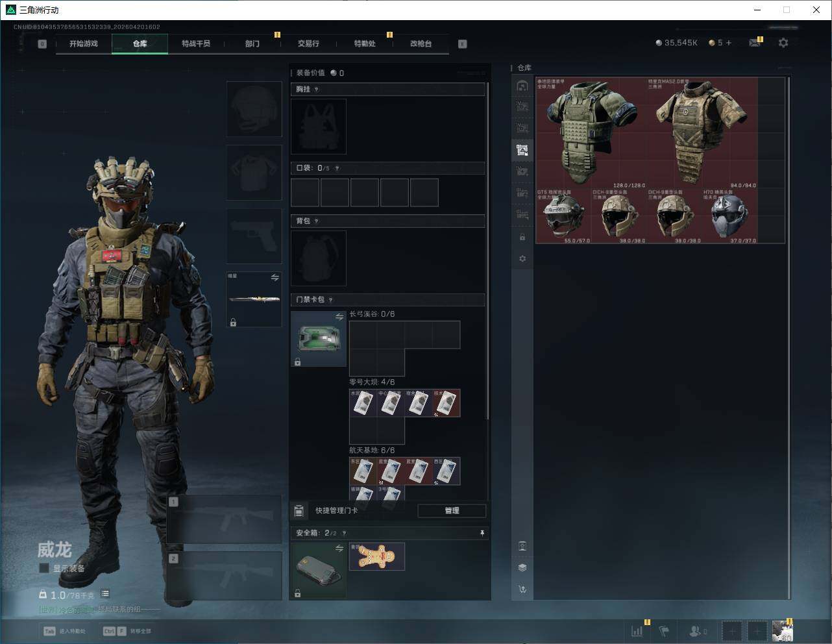Click the flag icon in bottom bar
The height and width of the screenshot is (644, 832).
pos(664,630)
